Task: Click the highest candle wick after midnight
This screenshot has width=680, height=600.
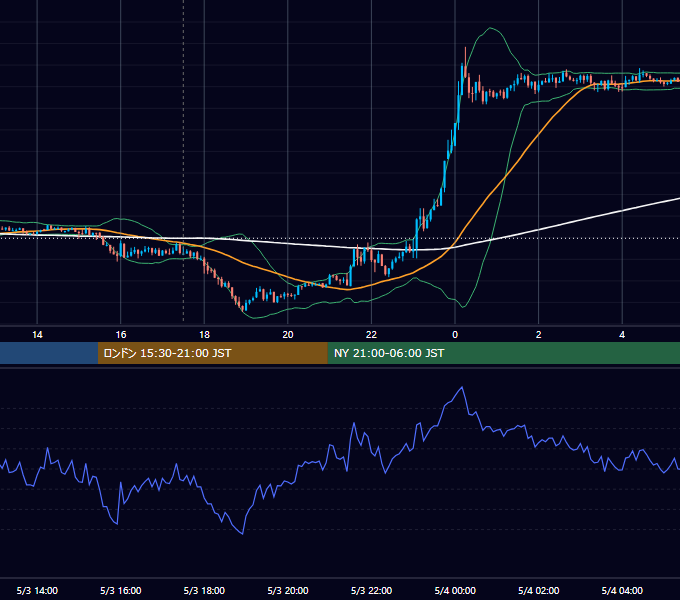Action: point(465,55)
